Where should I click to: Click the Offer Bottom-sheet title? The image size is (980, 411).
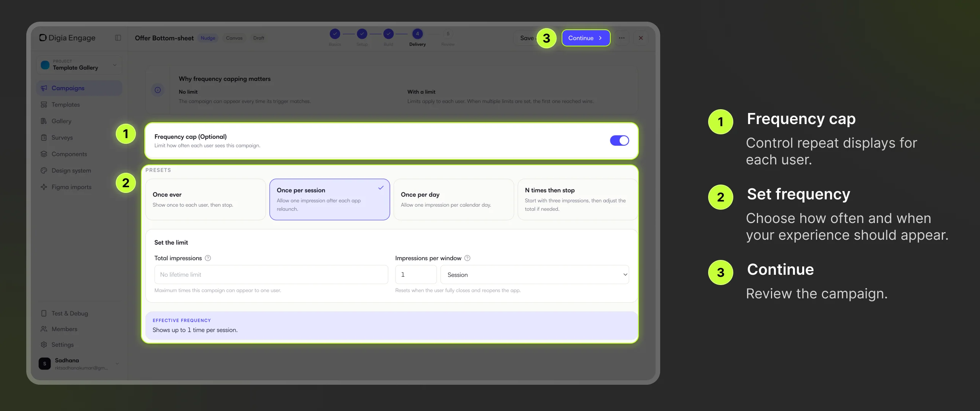pos(164,38)
